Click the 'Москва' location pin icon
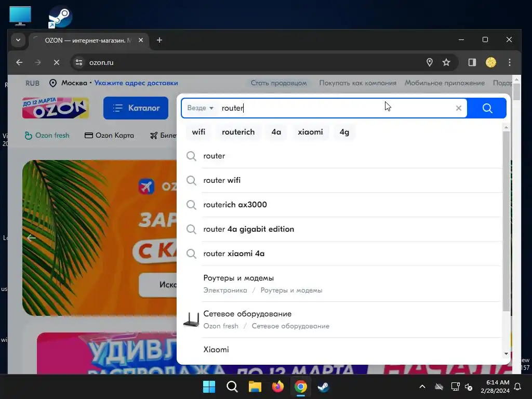 tap(53, 83)
